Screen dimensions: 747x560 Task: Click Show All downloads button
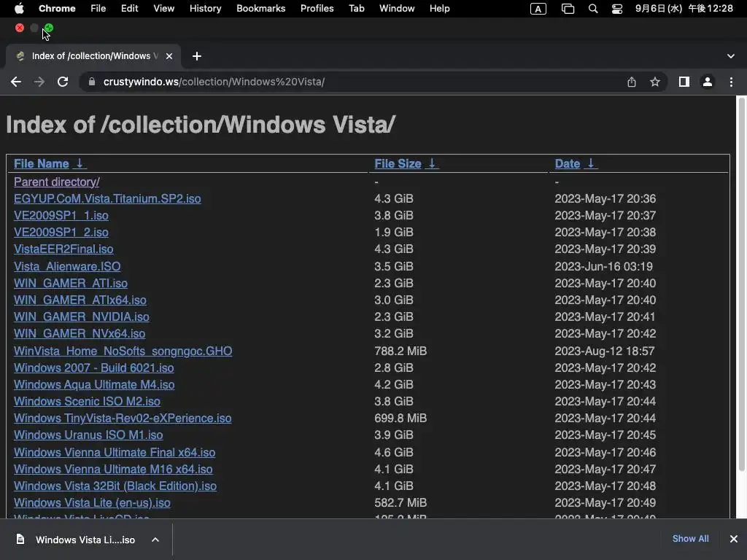coord(690,539)
